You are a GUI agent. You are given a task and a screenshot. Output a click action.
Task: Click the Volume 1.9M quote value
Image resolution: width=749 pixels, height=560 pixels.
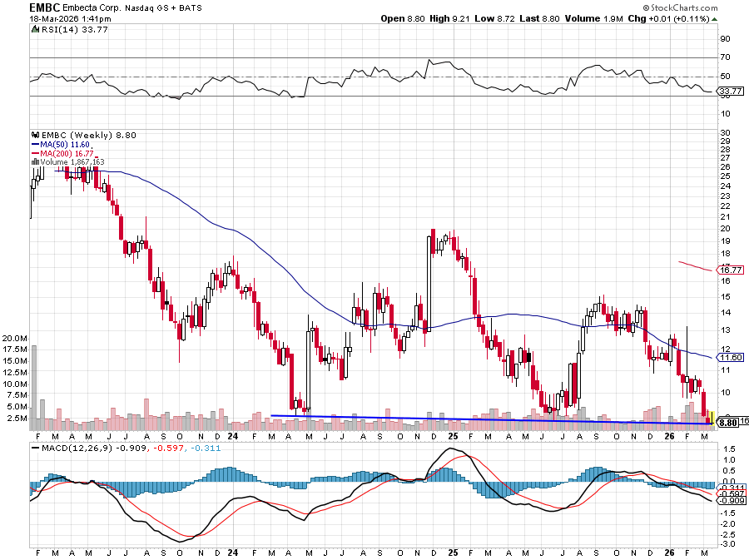[x=593, y=18]
